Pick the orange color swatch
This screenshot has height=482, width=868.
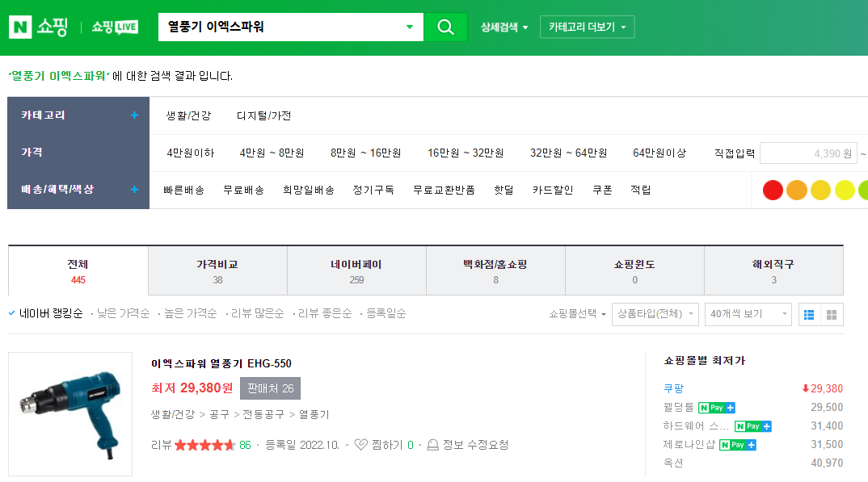point(797,191)
